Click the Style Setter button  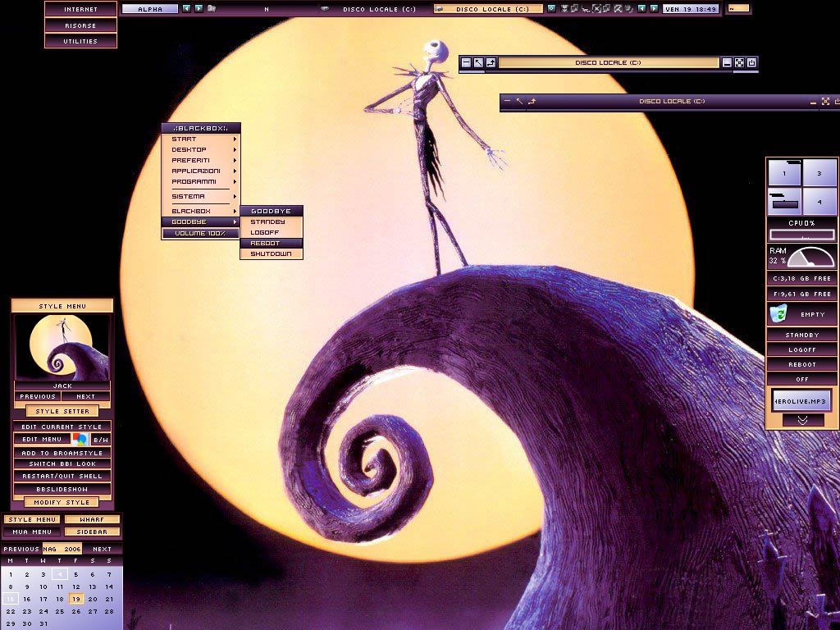click(62, 412)
